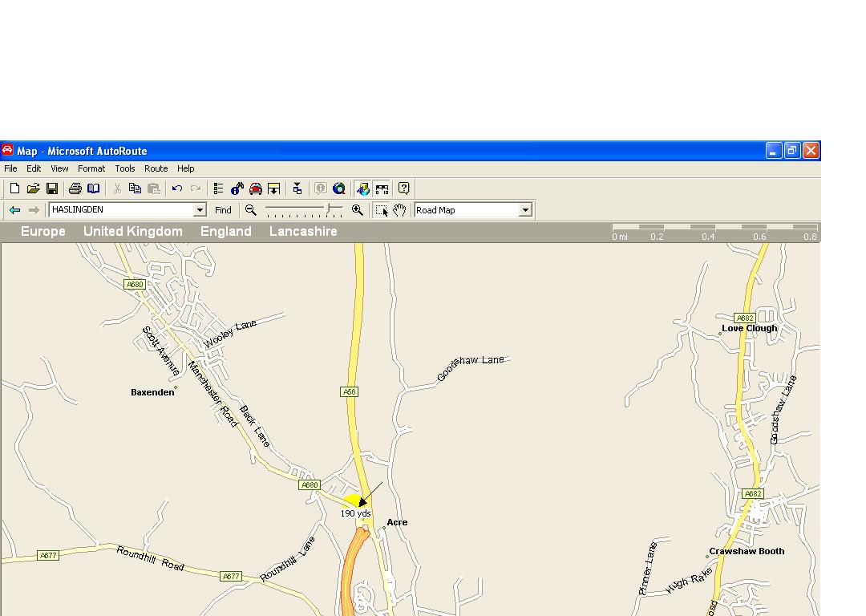Click the zoom out magnifier icon
866x616 pixels.
[251, 209]
